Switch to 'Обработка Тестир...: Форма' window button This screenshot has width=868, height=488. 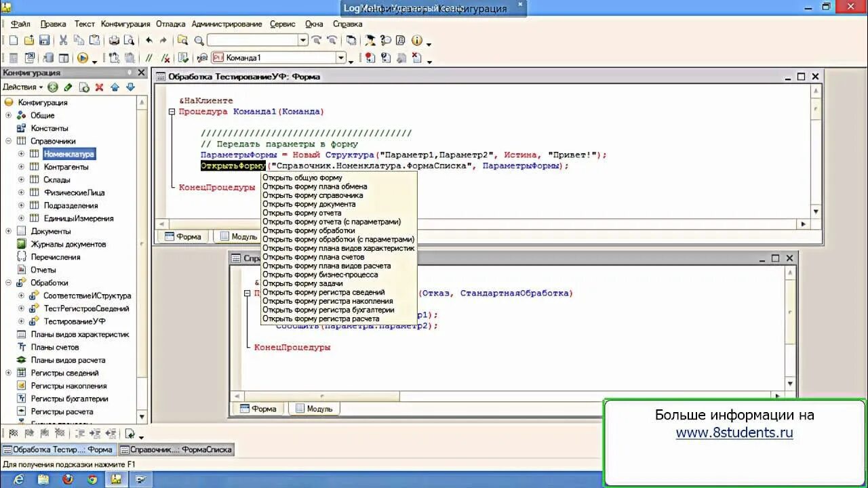coord(58,449)
